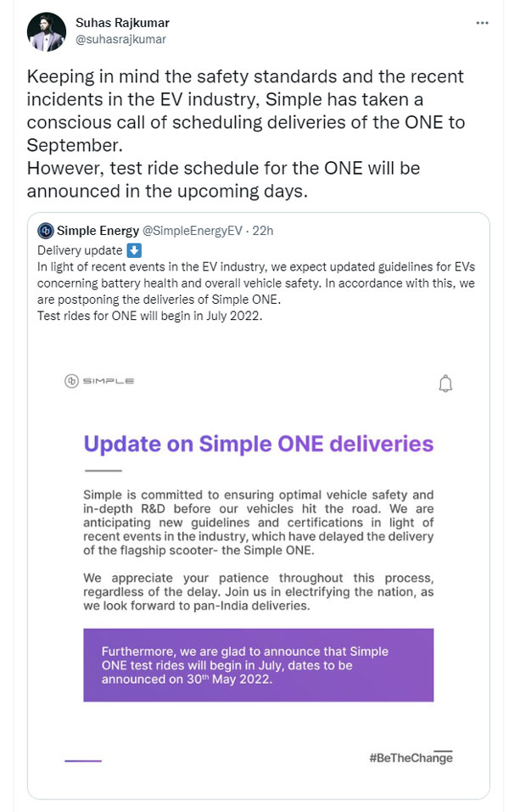Click the gray divider line under the heading

[102, 470]
